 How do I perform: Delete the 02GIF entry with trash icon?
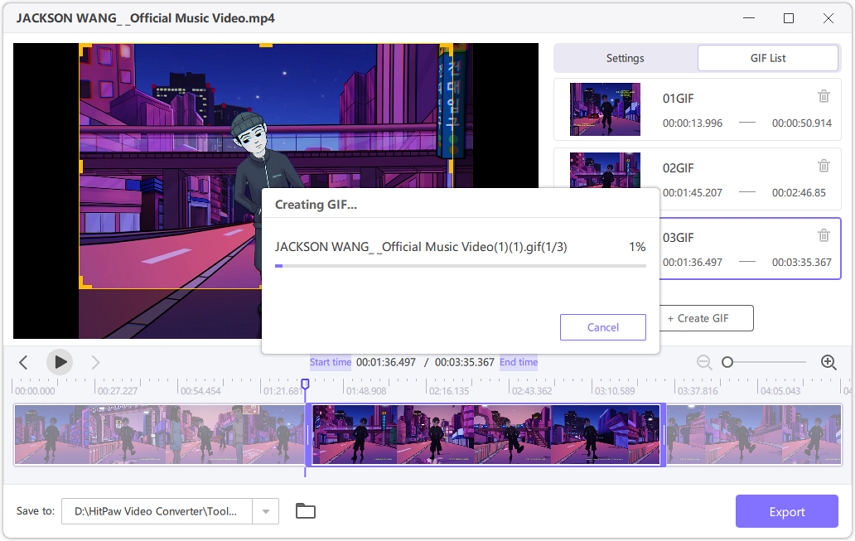click(x=823, y=166)
